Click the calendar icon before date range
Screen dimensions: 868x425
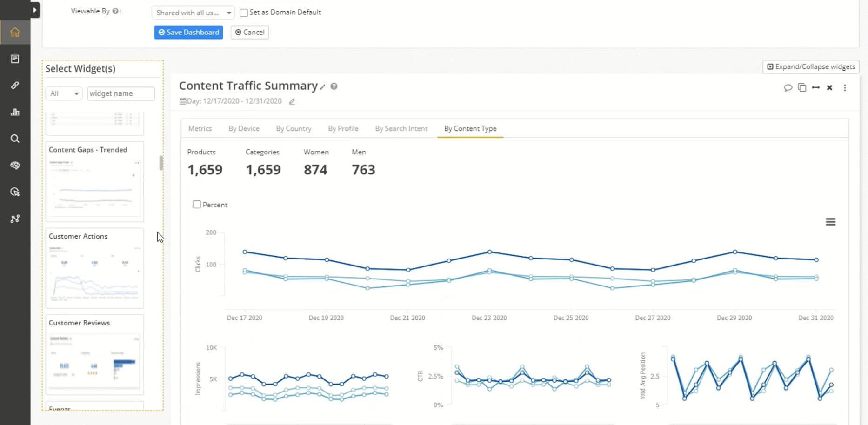(183, 101)
